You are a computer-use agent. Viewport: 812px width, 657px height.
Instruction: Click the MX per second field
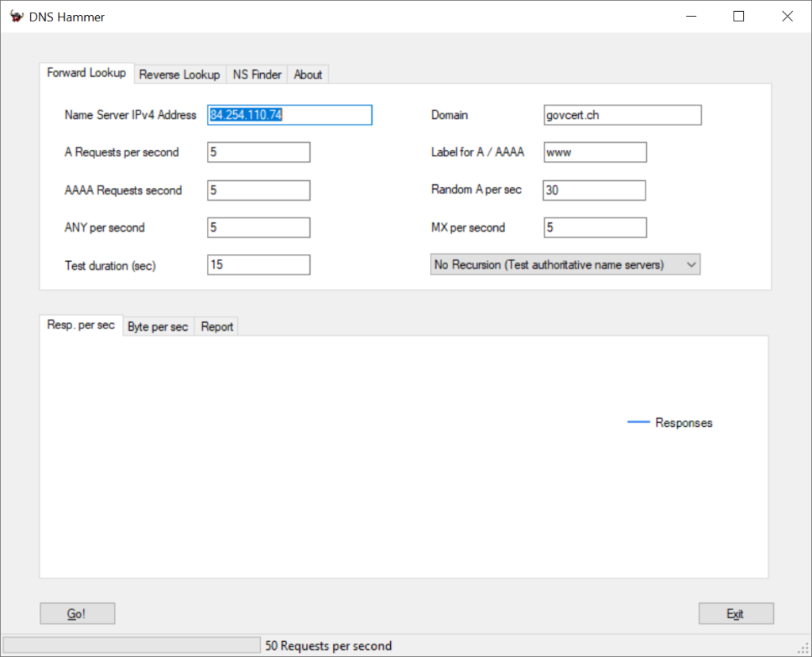click(x=594, y=227)
